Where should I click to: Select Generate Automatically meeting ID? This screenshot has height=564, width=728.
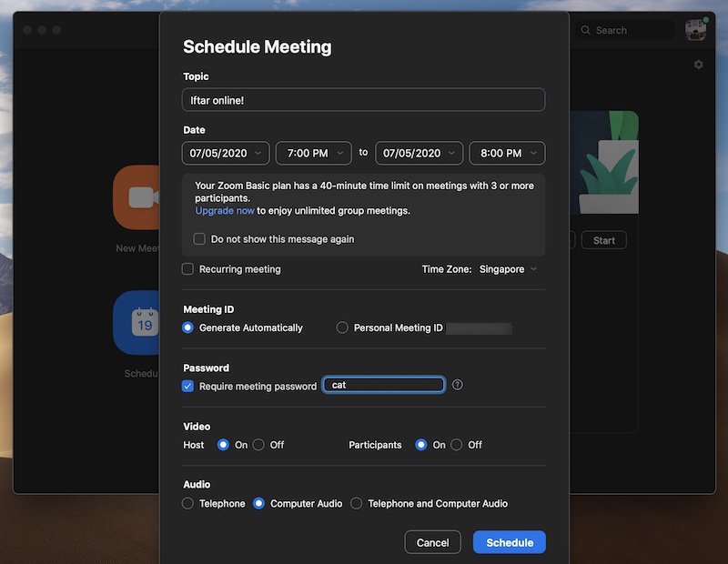(187, 327)
